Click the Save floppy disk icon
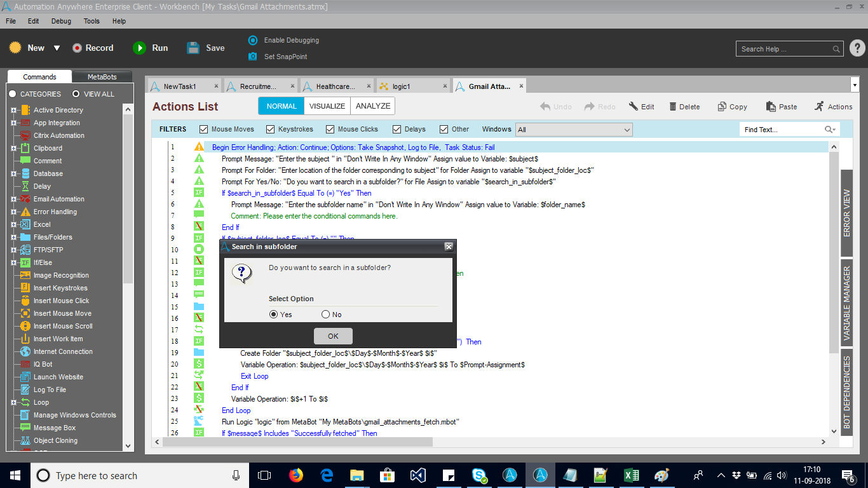This screenshot has height=488, width=868. (193, 48)
